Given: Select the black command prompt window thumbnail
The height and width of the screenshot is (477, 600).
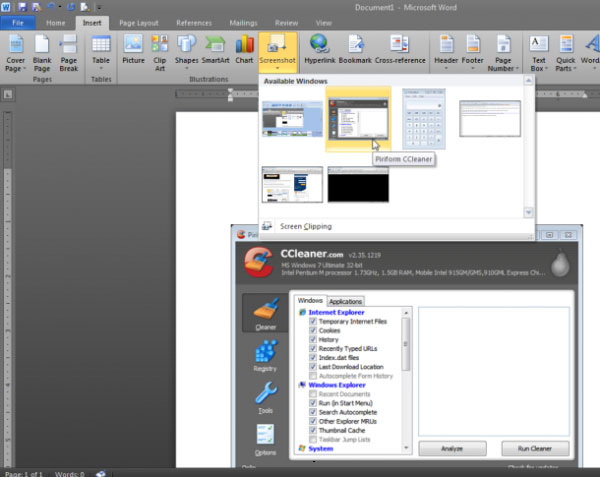Looking at the screenshot, I should pyautogui.click(x=358, y=184).
